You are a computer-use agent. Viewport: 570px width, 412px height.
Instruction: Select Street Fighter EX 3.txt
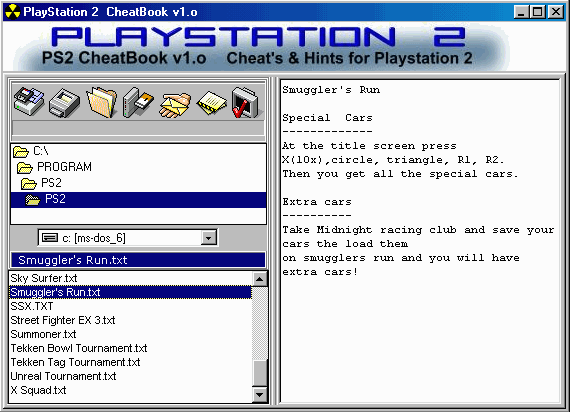[x=130, y=320]
